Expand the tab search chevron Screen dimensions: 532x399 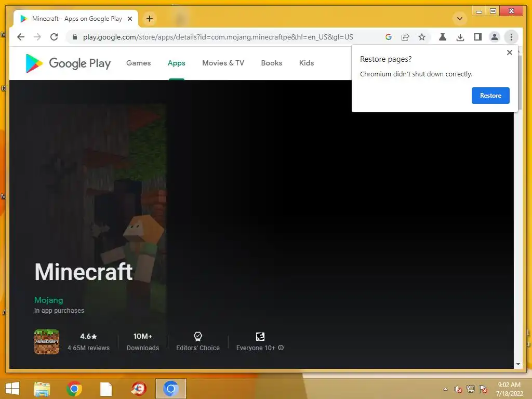[460, 19]
